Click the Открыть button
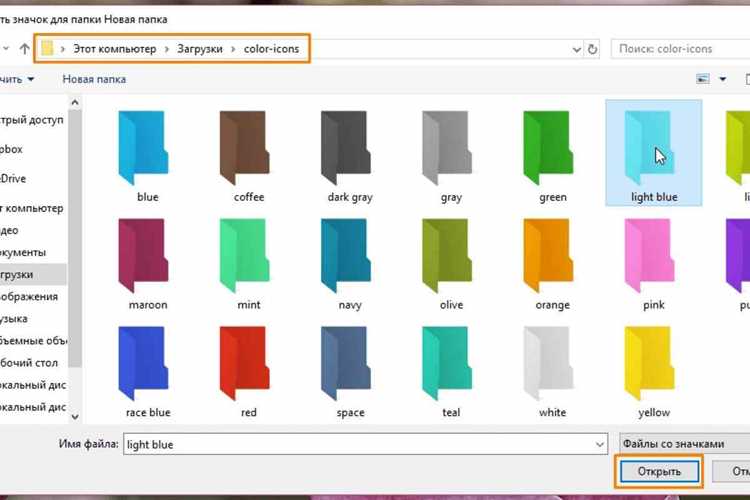This screenshot has height=500, width=750. point(659,471)
